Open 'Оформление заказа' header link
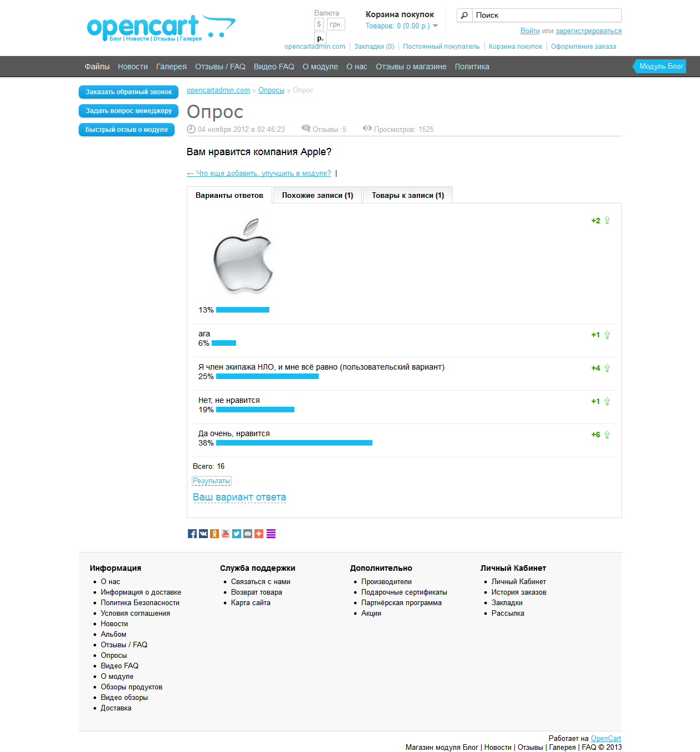The height and width of the screenshot is (752, 700). [584, 47]
